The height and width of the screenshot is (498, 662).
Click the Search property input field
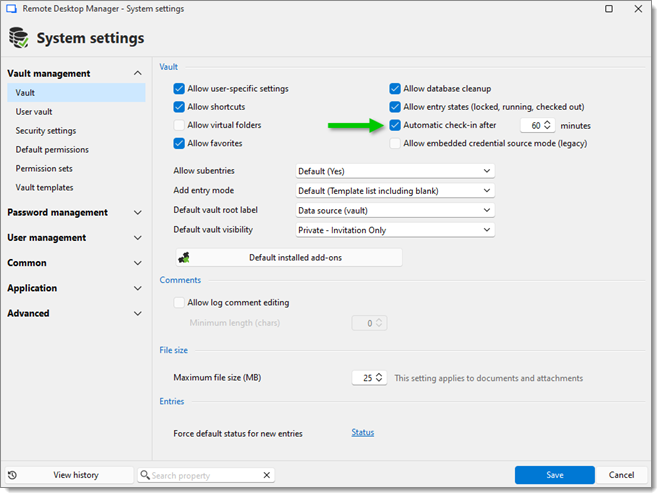pos(205,475)
